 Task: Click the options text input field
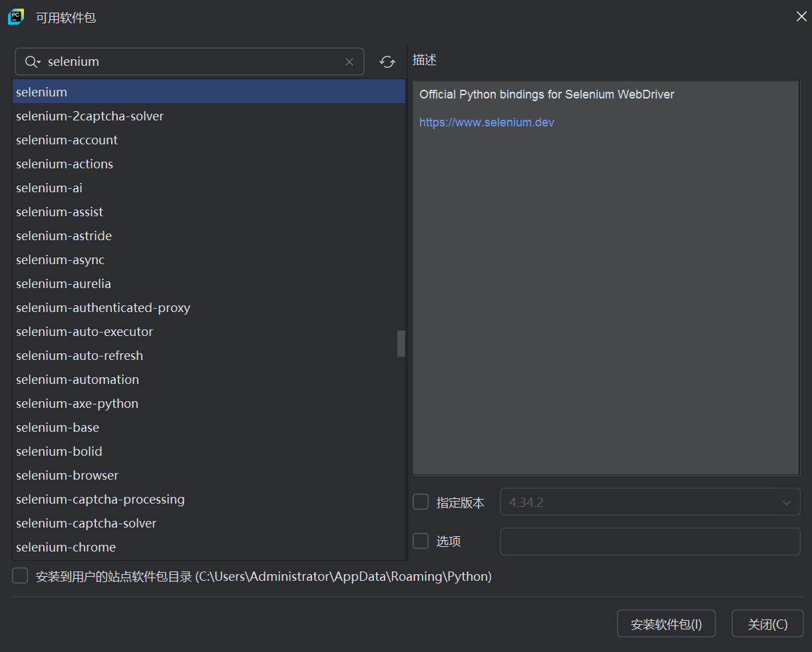tap(650, 541)
